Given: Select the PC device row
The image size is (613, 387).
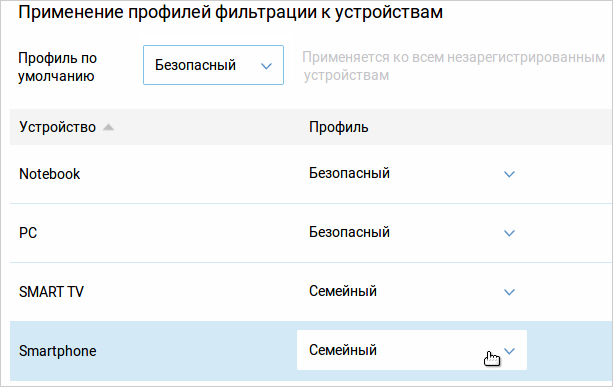Looking at the screenshot, I should tap(311, 233).
